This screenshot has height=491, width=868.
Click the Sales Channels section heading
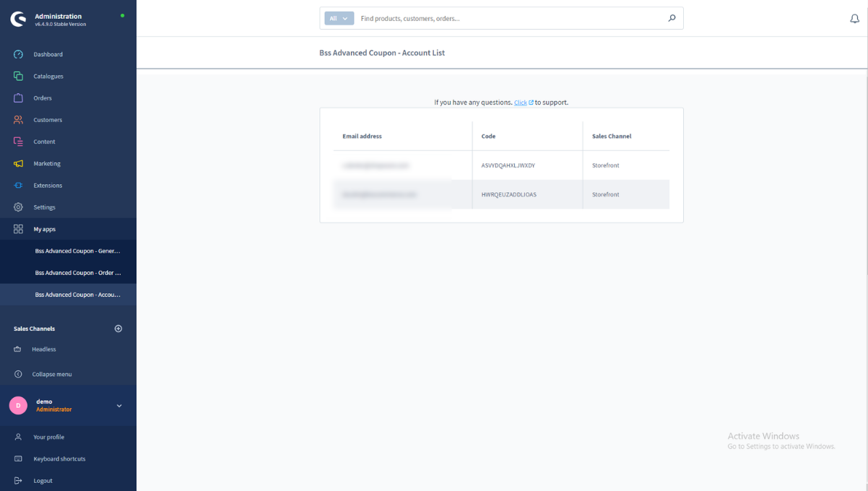click(x=34, y=329)
